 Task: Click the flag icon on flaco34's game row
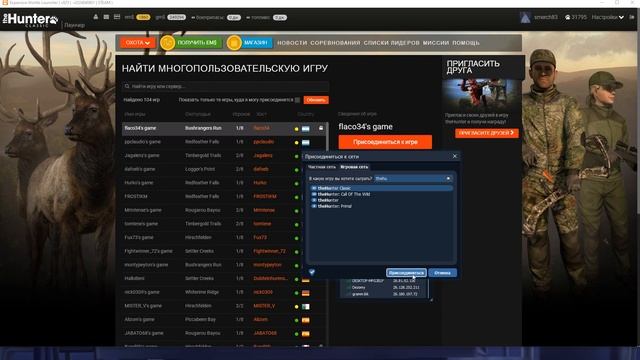[x=305, y=129]
